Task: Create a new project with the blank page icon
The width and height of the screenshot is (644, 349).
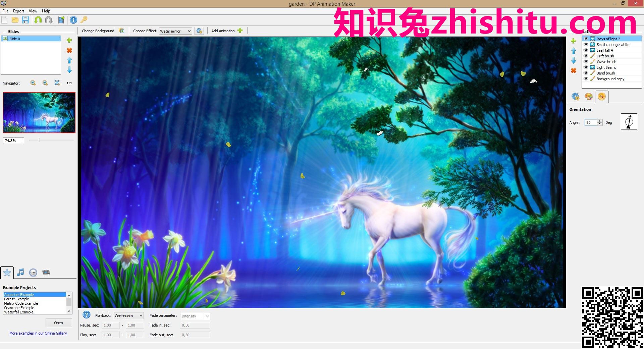Action: [4, 20]
